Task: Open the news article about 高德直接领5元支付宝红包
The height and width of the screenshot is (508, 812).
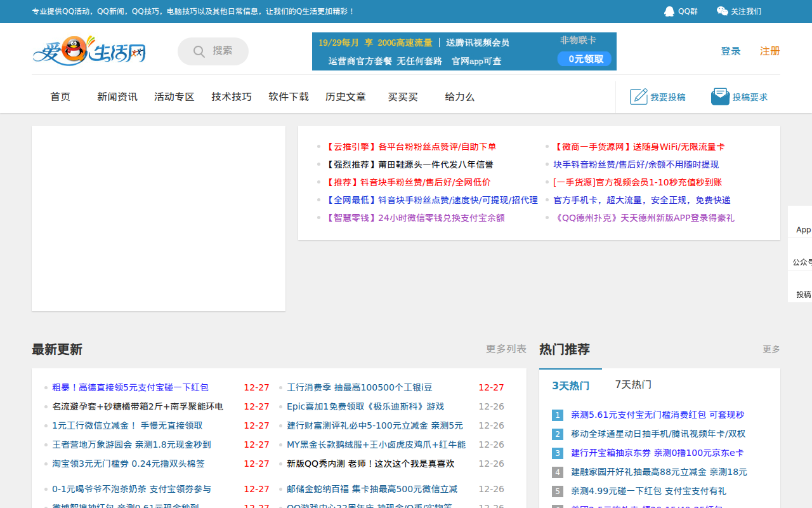Action: [x=131, y=387]
